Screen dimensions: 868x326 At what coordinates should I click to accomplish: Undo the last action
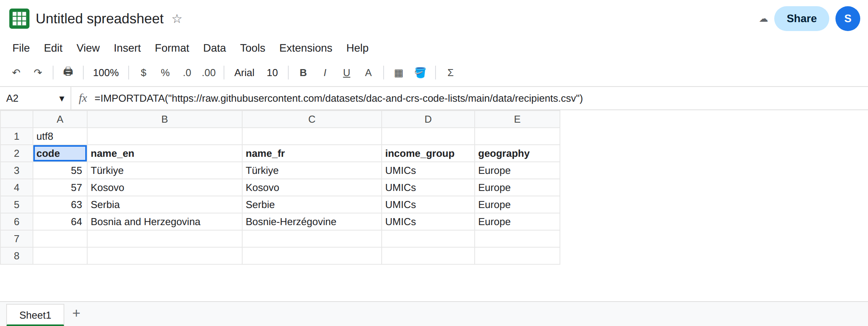click(x=16, y=73)
